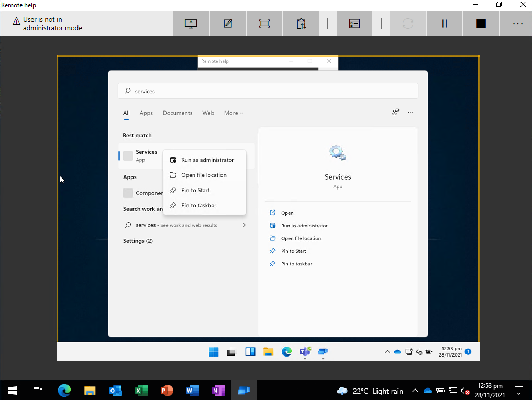Open Excel from local taskbar
The height and width of the screenshot is (400, 532).
click(x=141, y=391)
